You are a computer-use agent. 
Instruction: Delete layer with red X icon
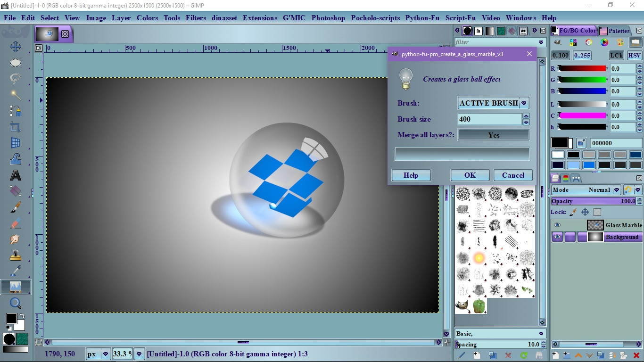click(636, 355)
